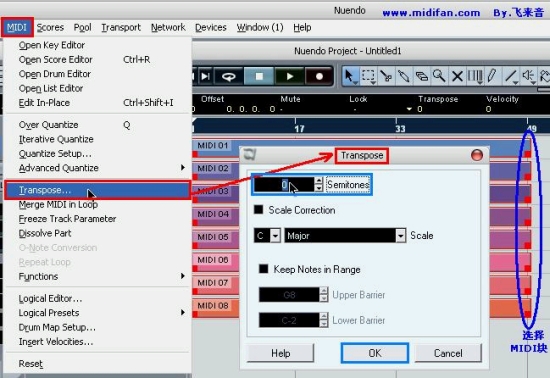Cancel the Transpose dialog
Image resolution: width=550 pixels, height=378 pixels.
click(448, 353)
